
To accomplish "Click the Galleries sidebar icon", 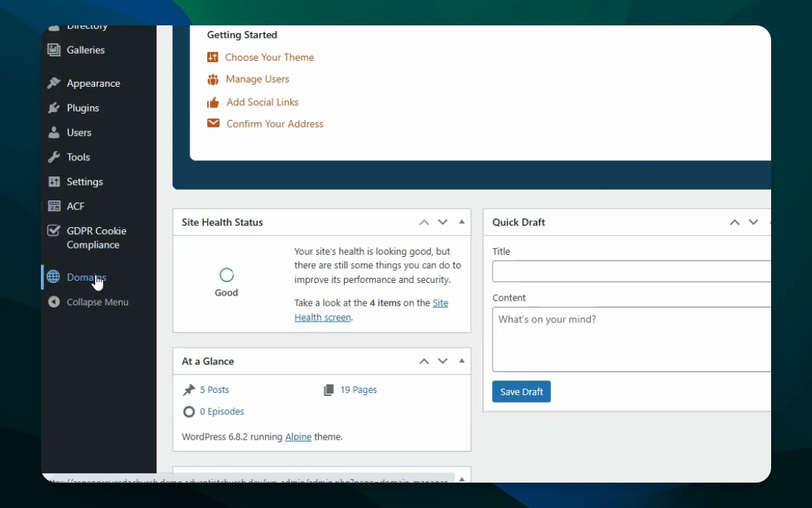I will pyautogui.click(x=54, y=50).
